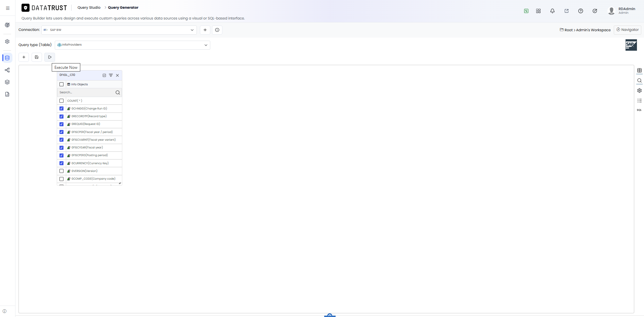
Task: Open the report document icon in left sidebar
Action: click(7, 94)
